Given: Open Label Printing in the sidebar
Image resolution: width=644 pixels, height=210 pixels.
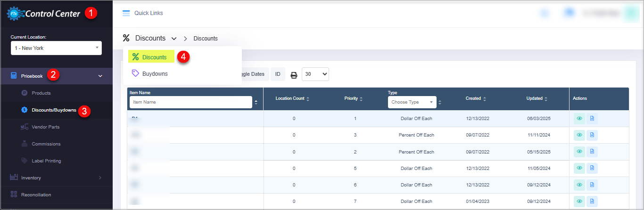Looking at the screenshot, I should pos(46,161).
